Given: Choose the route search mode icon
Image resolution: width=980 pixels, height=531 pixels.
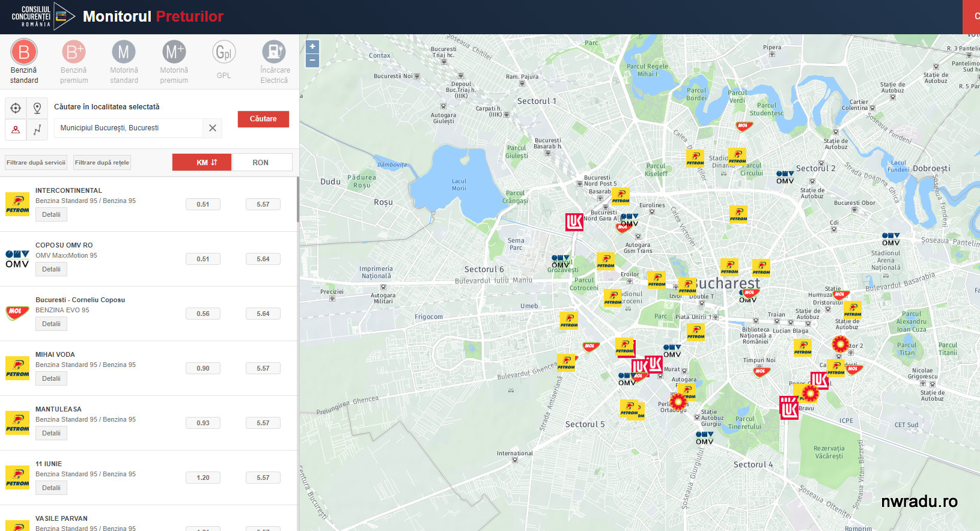Looking at the screenshot, I should 37,129.
